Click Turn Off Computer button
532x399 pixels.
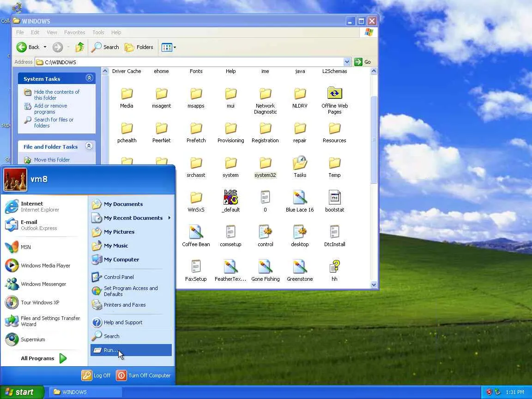point(144,375)
